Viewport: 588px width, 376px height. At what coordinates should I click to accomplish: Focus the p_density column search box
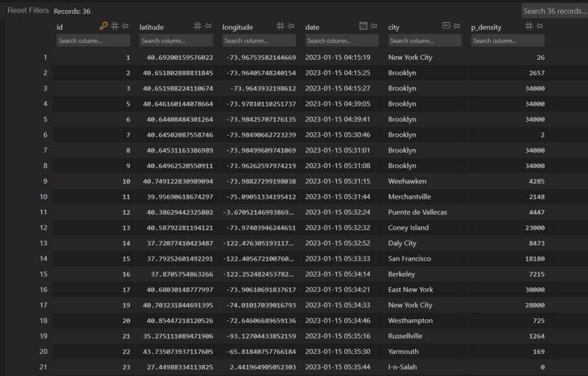pos(508,41)
